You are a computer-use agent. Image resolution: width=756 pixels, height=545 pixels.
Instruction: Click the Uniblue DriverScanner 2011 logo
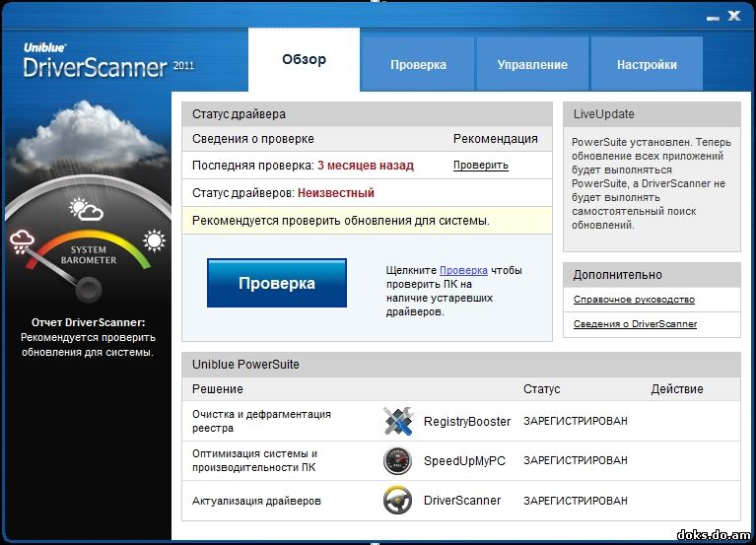(x=108, y=61)
